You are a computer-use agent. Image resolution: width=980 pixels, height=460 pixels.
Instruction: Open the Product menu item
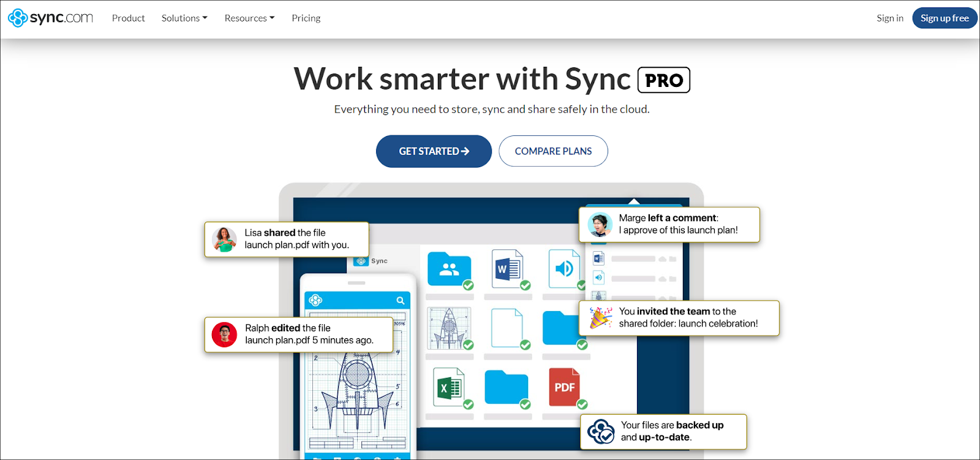129,18
